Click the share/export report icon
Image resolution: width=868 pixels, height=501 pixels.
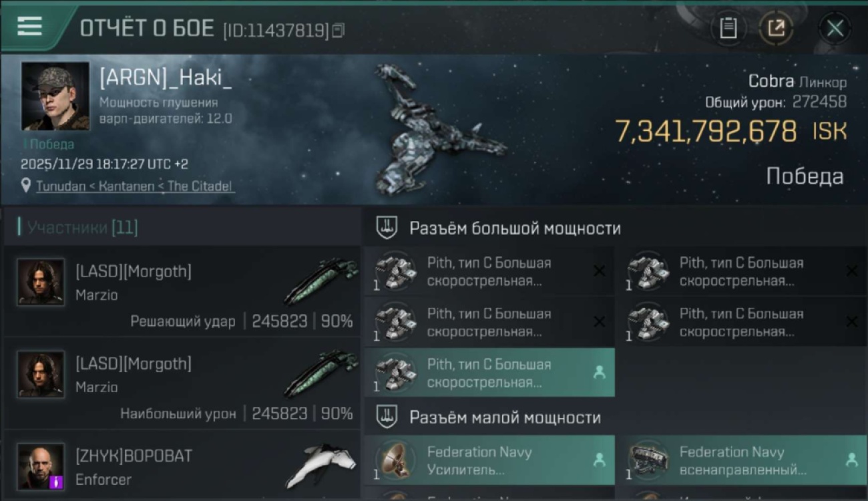[x=776, y=28]
